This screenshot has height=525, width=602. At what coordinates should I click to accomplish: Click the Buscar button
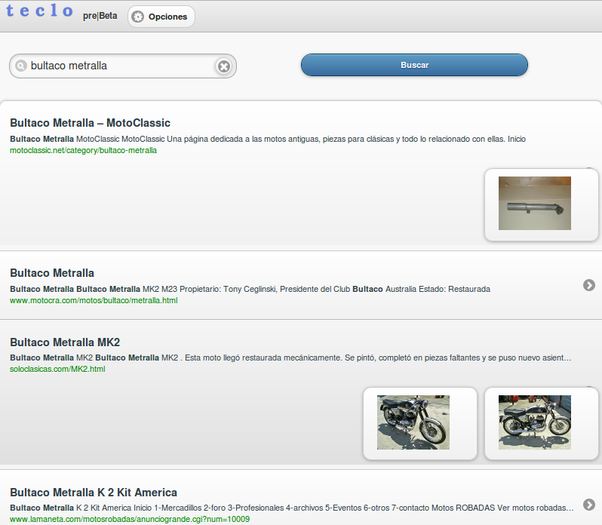click(x=414, y=65)
